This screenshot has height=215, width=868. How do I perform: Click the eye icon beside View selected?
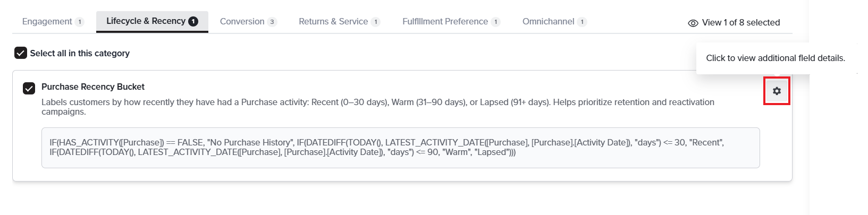coord(693,23)
